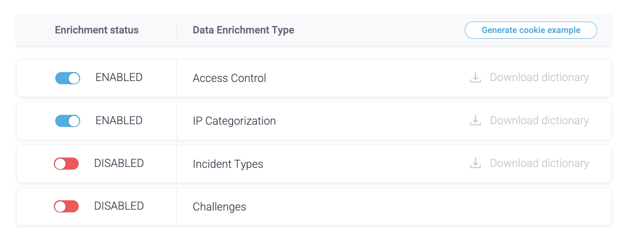The width and height of the screenshot is (644, 244).
Task: Switch on the Challenges enrichment toggle
Action: click(67, 207)
